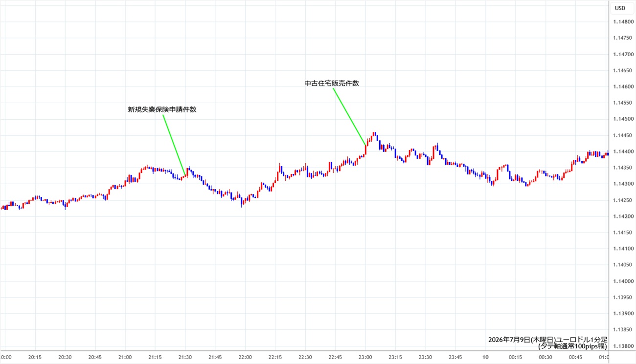
Task: Click the 20:15 time axis label
Action: pos(35,357)
